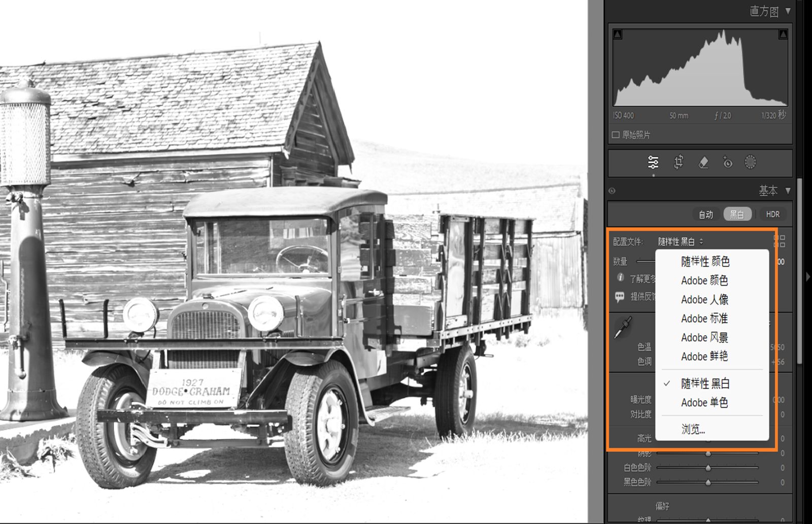This screenshot has height=524, width=812.
Task: Click the HDR button
Action: coord(772,214)
